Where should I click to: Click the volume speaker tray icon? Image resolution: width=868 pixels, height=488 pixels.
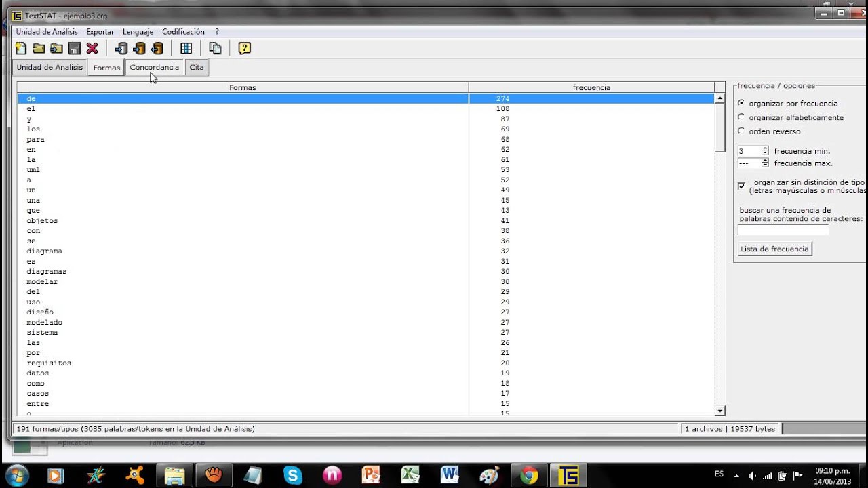click(x=752, y=475)
